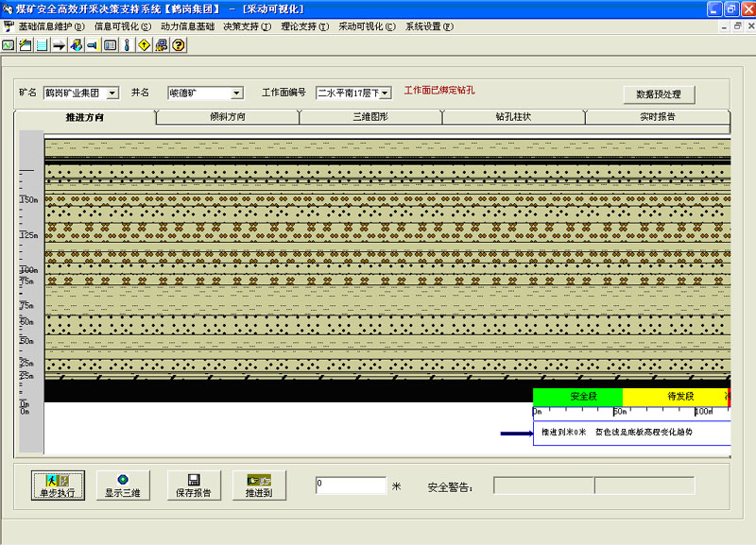Click the green 安全段 bar segment
The width and height of the screenshot is (756, 545).
point(577,397)
